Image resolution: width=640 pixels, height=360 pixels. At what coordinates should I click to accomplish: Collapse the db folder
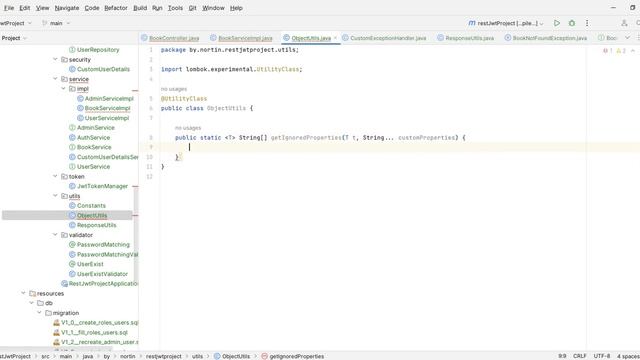31,303
